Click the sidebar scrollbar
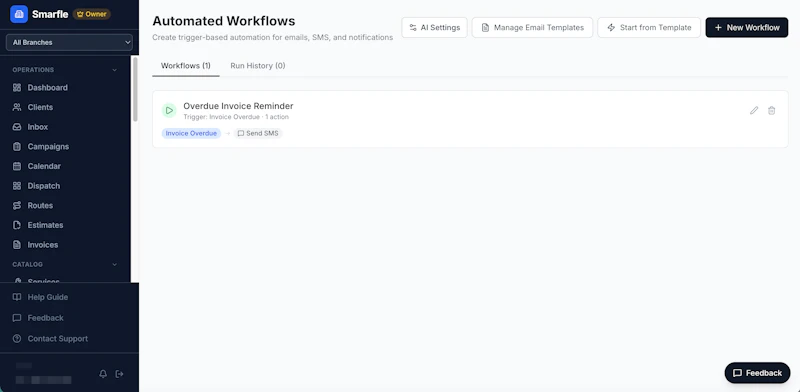The width and height of the screenshot is (800, 392). pos(135,89)
